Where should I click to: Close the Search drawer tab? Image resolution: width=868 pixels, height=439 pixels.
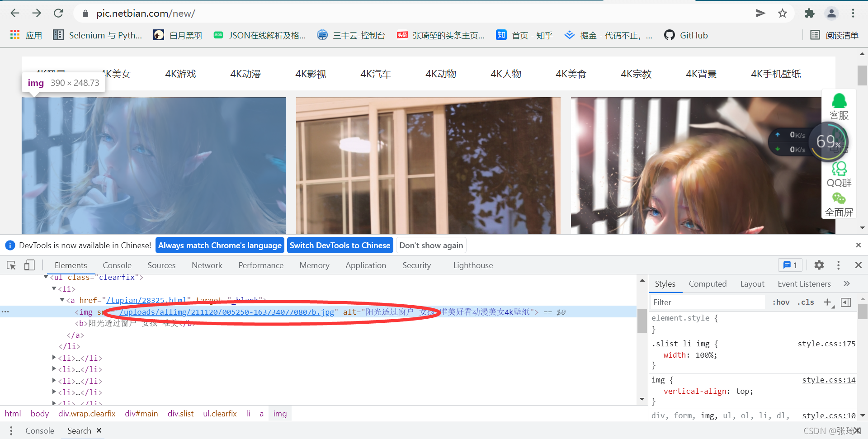click(x=99, y=430)
